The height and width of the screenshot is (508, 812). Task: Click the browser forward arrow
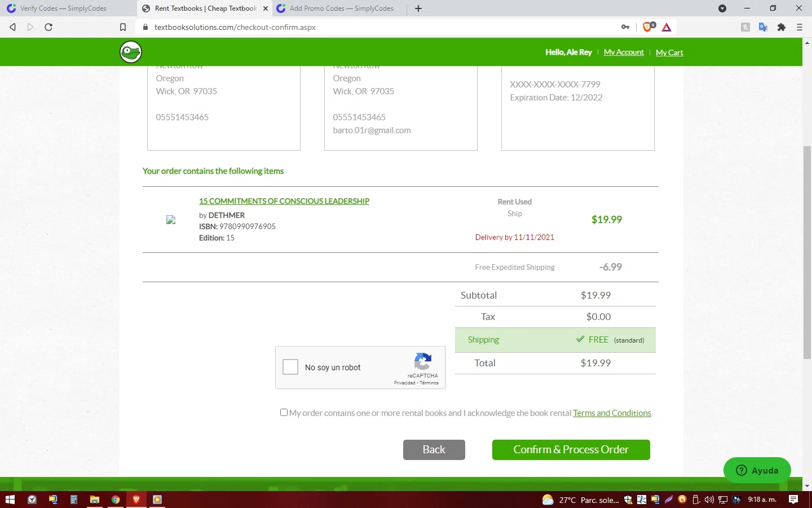(30, 27)
